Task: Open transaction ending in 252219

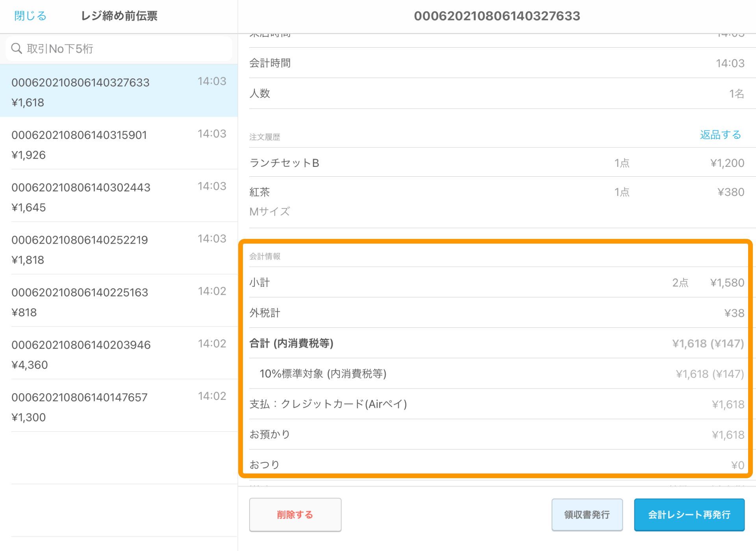Action: [x=118, y=249]
